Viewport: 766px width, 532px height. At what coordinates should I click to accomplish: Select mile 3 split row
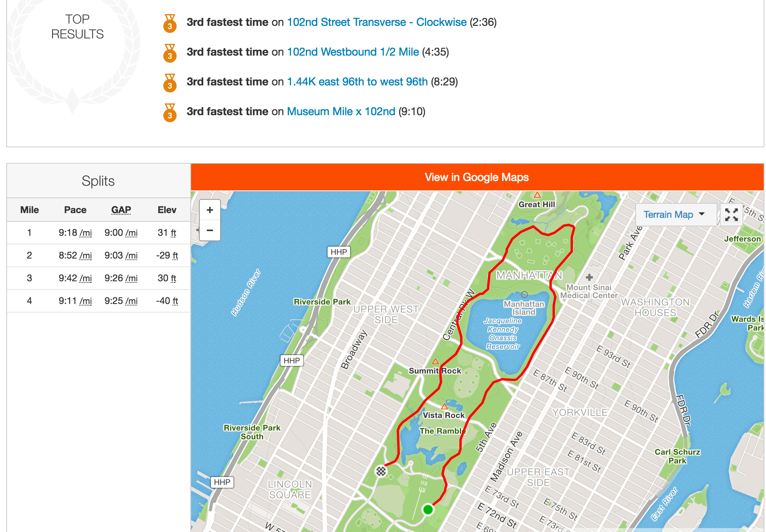(98, 278)
